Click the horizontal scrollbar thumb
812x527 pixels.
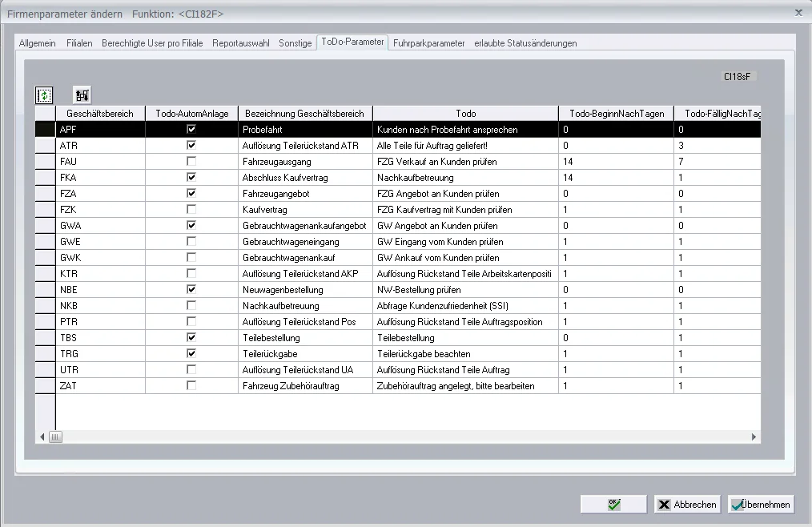pos(55,436)
